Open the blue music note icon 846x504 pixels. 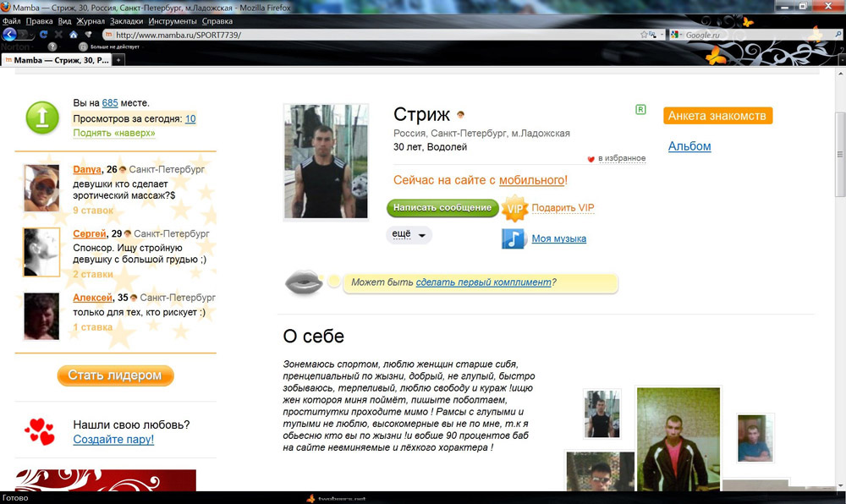pos(514,238)
